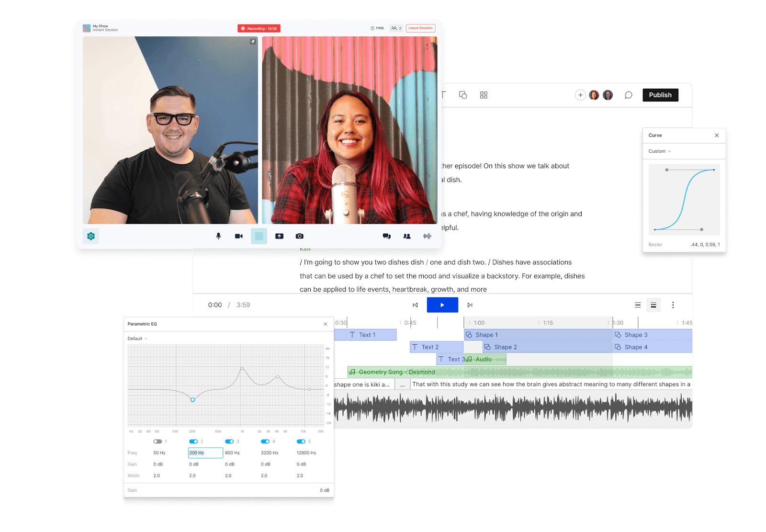Toggle EQ band 2 off
Viewport: 766px width, 532px height.
pyautogui.click(x=193, y=441)
